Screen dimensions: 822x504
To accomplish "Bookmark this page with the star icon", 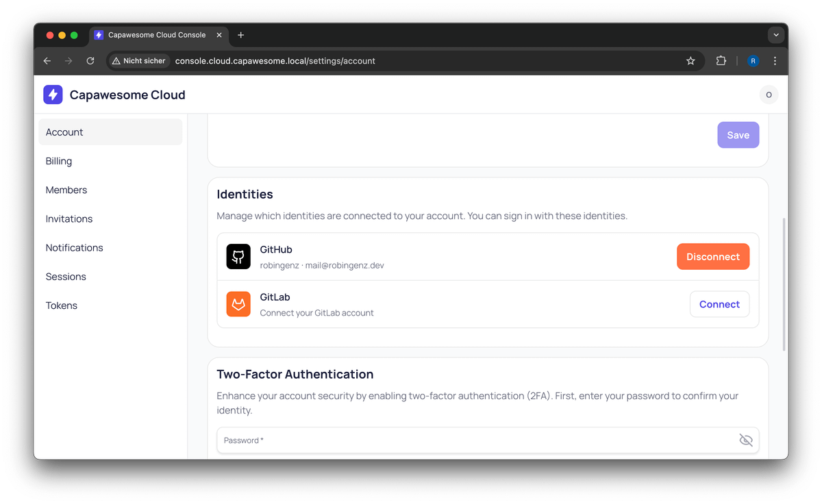I will click(x=690, y=60).
